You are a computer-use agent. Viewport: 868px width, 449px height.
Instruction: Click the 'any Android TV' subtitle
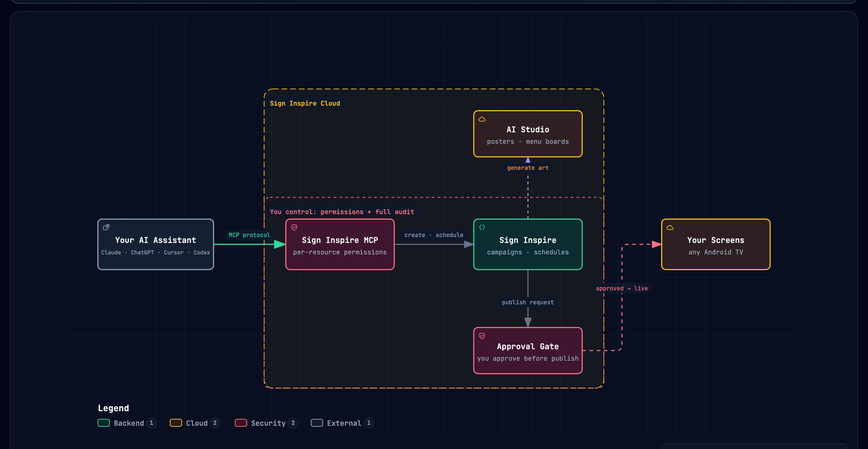point(716,252)
